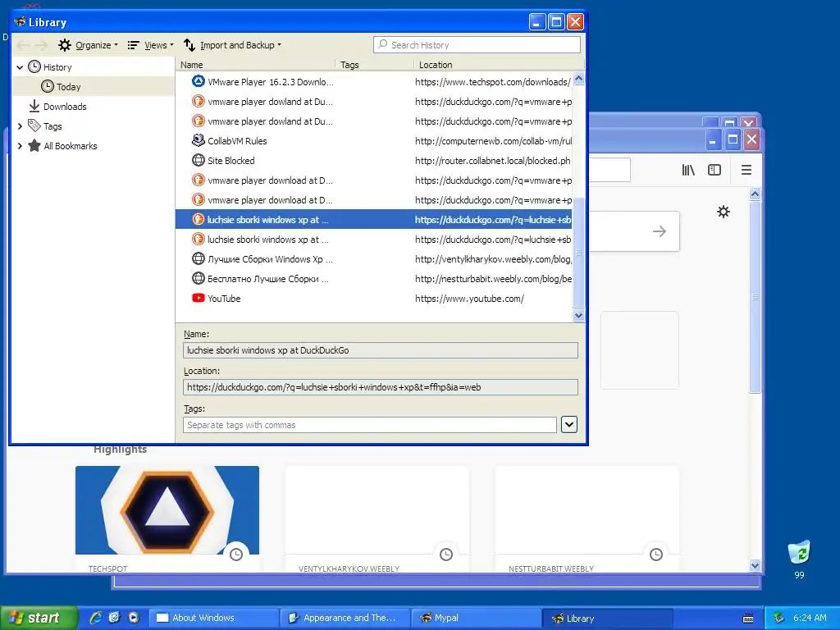
Task: Open Mypal library toolbar icon
Action: click(x=688, y=171)
